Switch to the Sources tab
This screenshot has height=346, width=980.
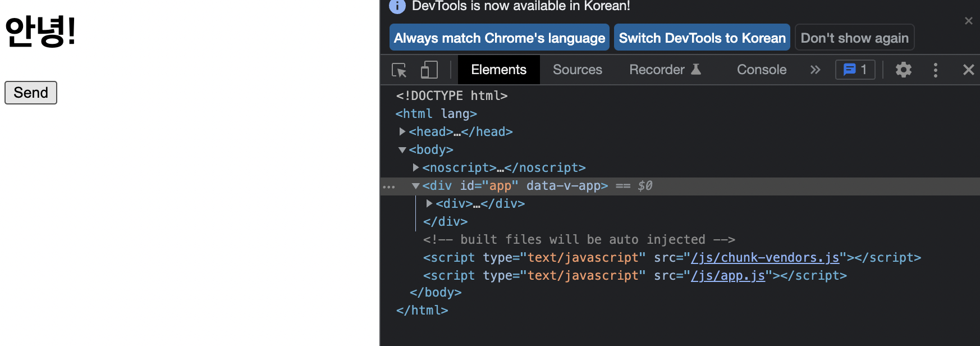point(577,70)
